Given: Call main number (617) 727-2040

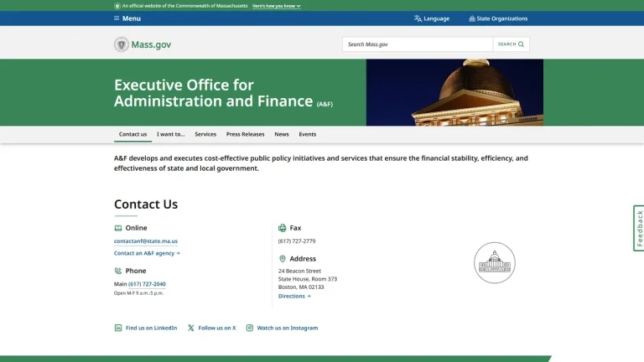Looking at the screenshot, I should click(147, 284).
